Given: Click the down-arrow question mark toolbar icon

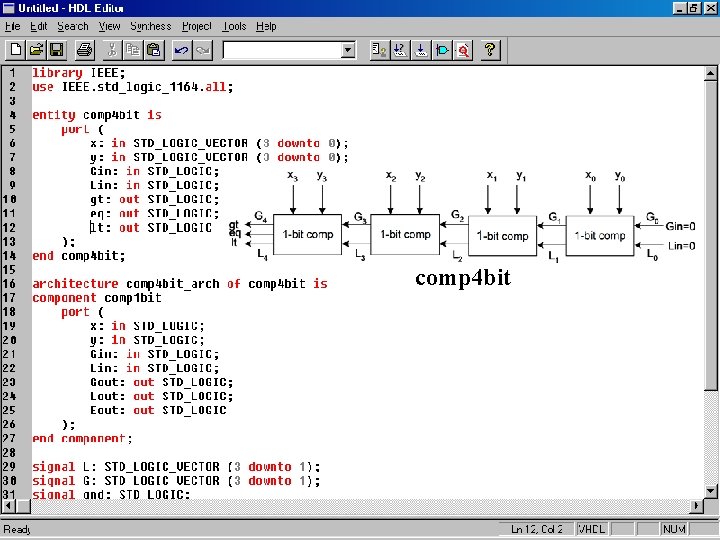Looking at the screenshot, I should coord(400,50).
